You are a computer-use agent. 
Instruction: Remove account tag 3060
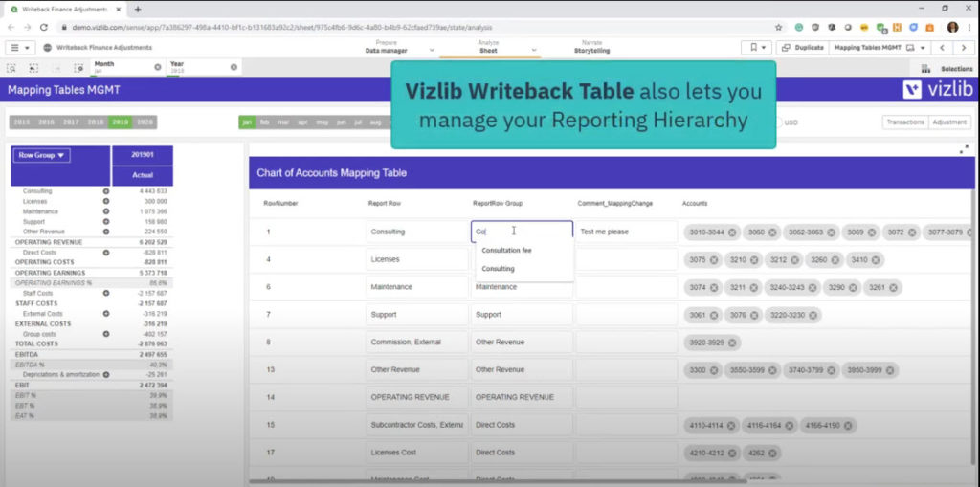click(772, 232)
